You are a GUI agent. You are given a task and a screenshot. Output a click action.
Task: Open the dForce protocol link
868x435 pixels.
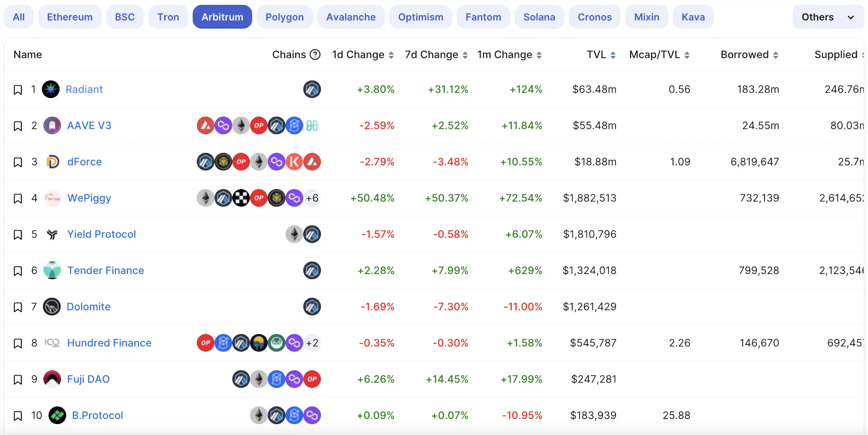click(84, 162)
